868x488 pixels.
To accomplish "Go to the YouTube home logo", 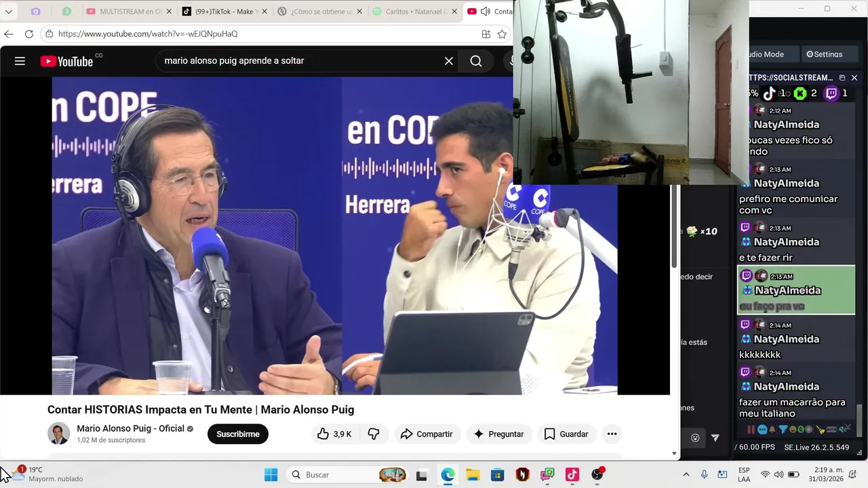I will tap(66, 61).
